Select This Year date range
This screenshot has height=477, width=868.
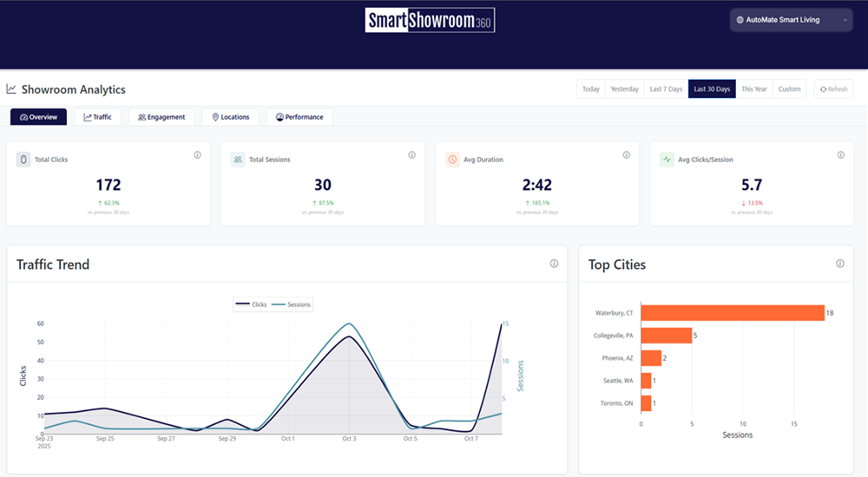753,89
